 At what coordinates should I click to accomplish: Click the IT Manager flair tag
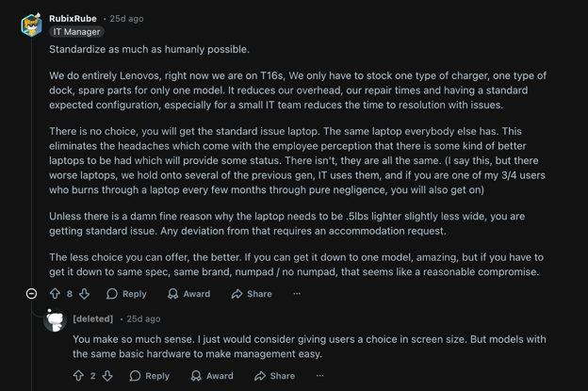click(x=77, y=32)
